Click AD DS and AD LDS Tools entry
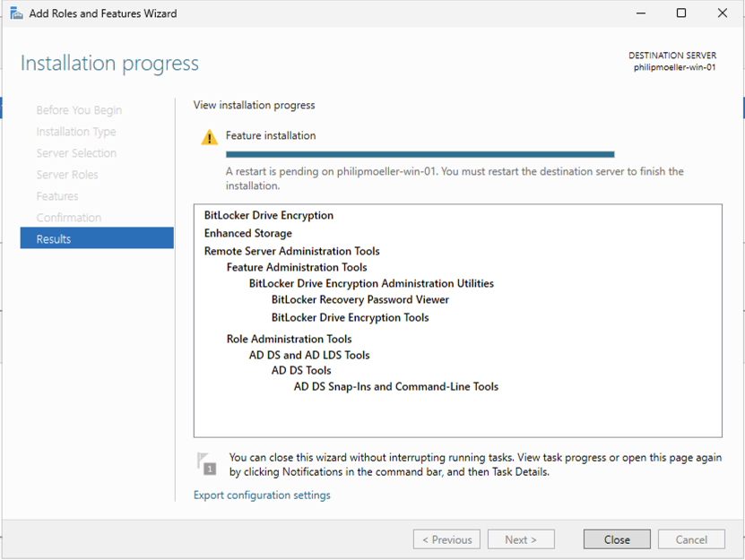Viewport: 745px width, 560px height. (308, 355)
